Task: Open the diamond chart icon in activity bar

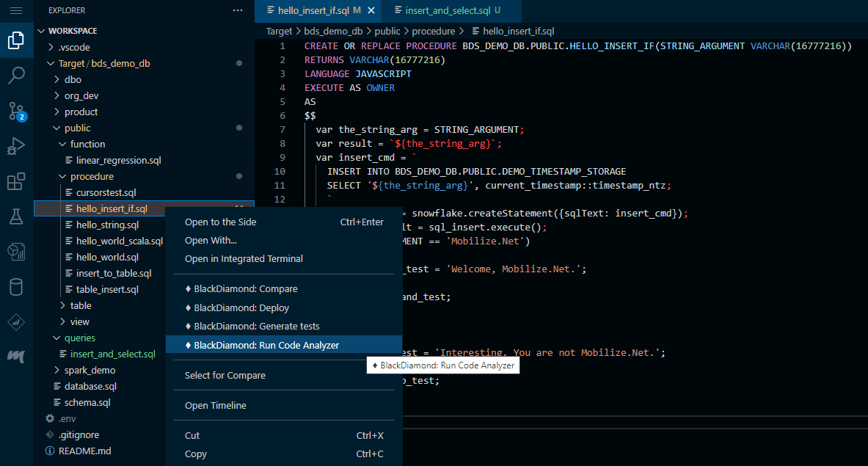Action: (16, 322)
